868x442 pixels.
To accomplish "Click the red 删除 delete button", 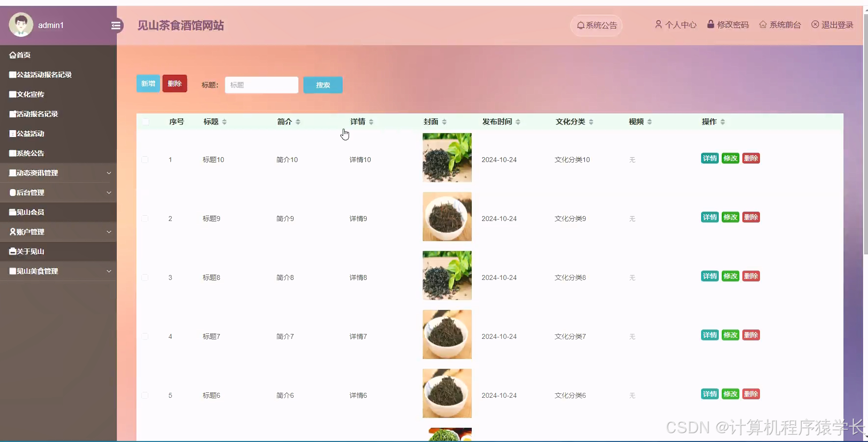I will point(175,83).
